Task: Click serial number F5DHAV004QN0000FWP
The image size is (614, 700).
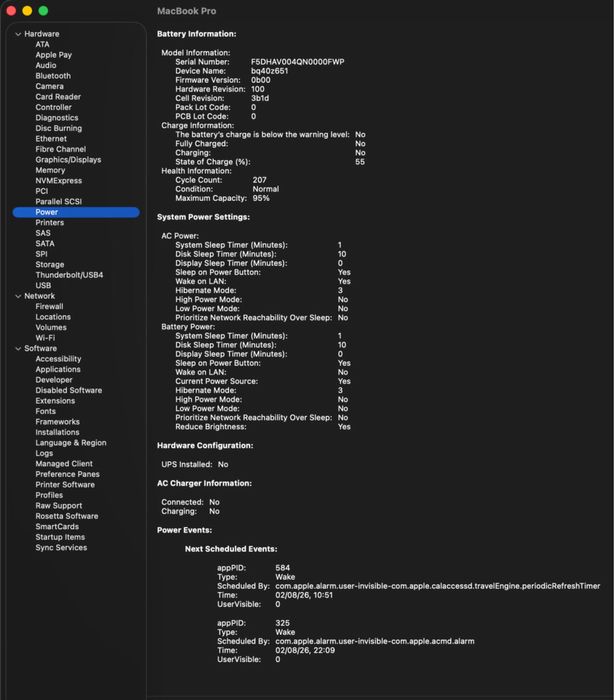Action: pyautogui.click(x=297, y=62)
